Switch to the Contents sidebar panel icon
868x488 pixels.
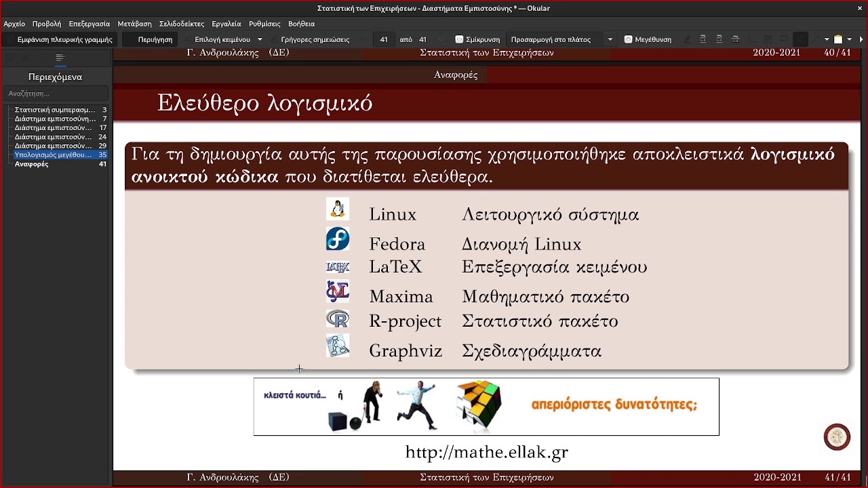60,58
